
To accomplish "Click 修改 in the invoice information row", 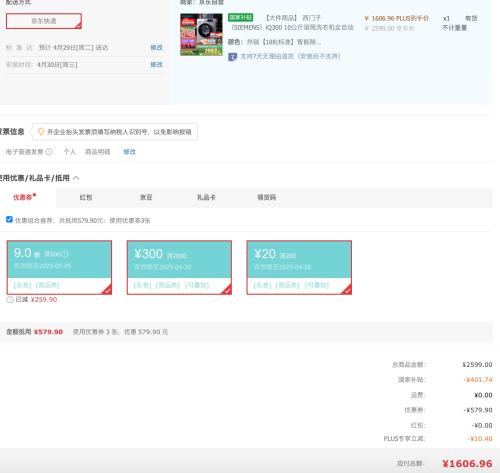I will coord(130,152).
